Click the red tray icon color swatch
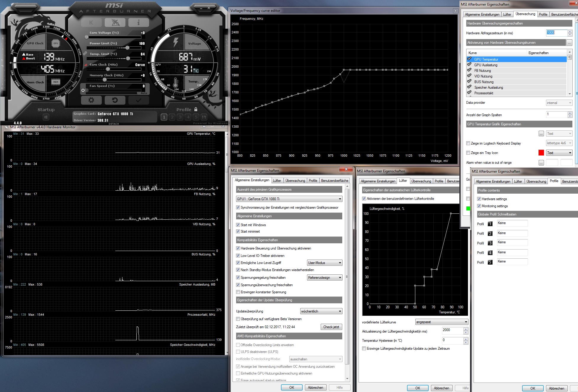 (x=541, y=153)
